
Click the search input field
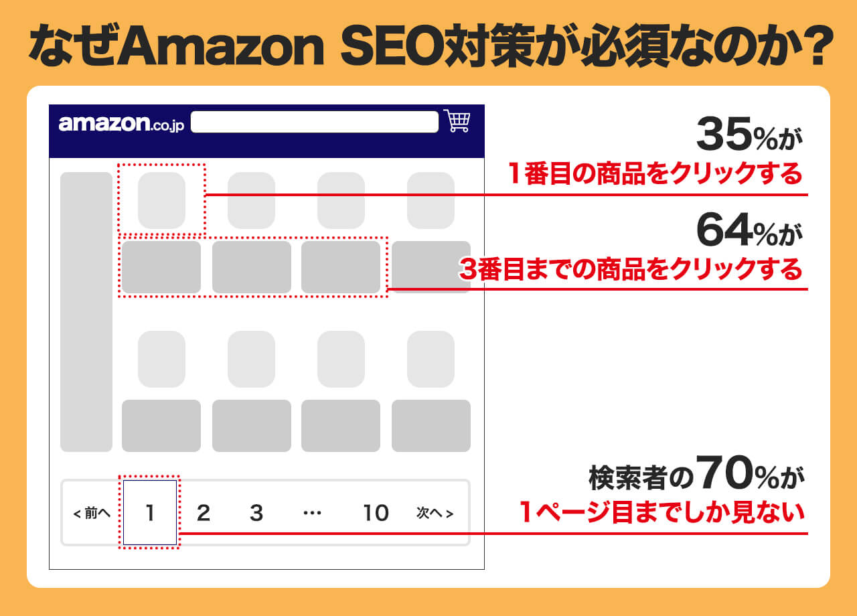coord(315,122)
